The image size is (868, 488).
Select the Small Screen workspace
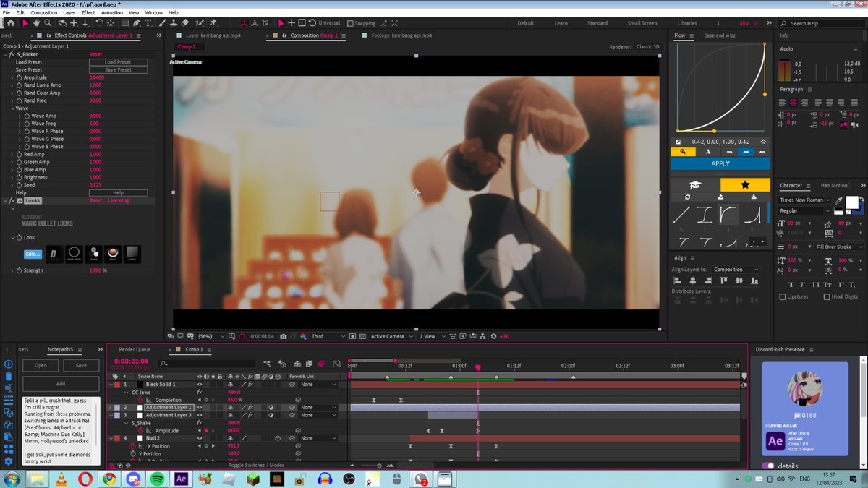pyautogui.click(x=642, y=23)
